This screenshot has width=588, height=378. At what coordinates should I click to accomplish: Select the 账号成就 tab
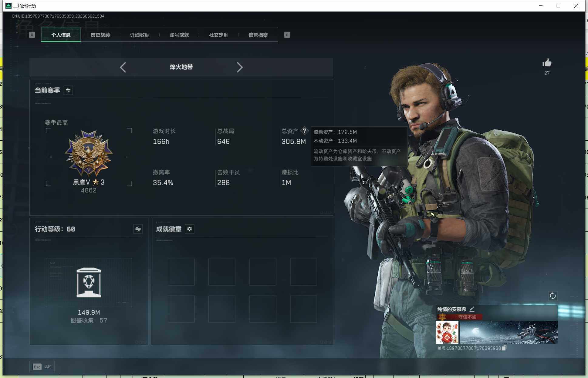click(179, 35)
